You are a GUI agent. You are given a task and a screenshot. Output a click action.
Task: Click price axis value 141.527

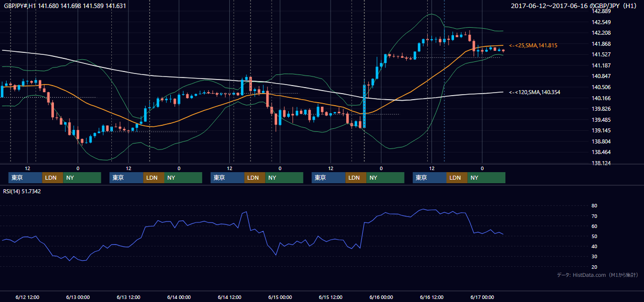click(602, 54)
